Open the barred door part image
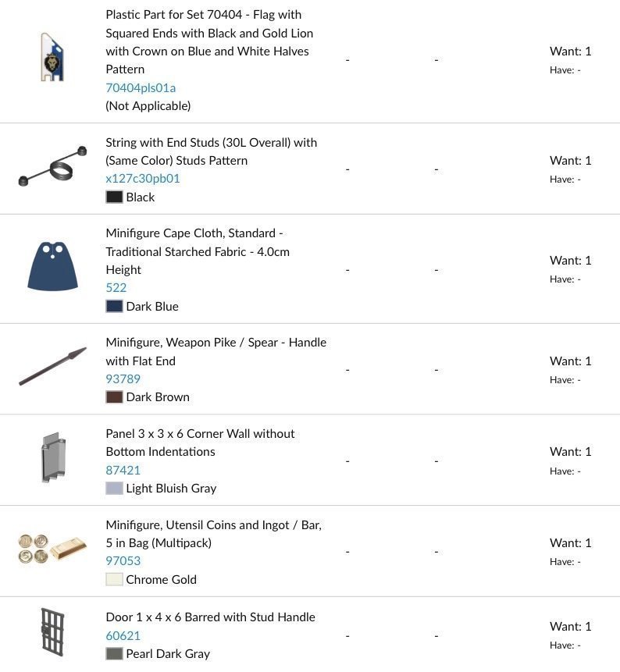 pyautogui.click(x=52, y=632)
